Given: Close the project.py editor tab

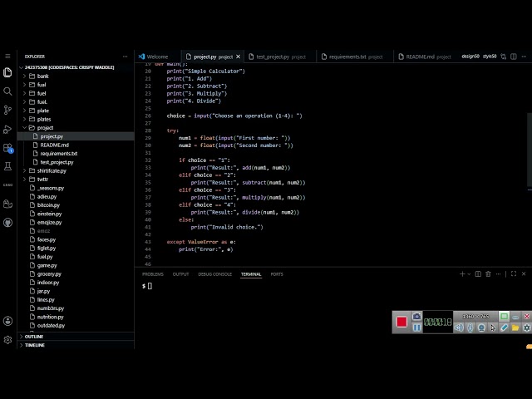Looking at the screenshot, I should pos(239,57).
